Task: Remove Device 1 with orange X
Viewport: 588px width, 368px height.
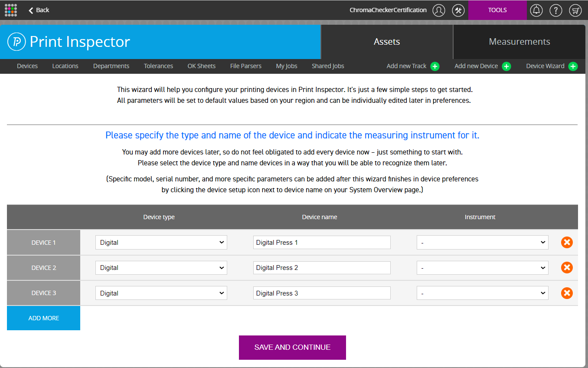Action: pos(567,243)
